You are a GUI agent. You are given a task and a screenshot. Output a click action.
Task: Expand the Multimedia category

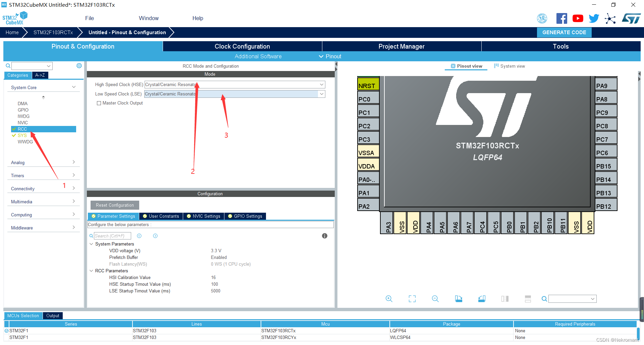74,201
